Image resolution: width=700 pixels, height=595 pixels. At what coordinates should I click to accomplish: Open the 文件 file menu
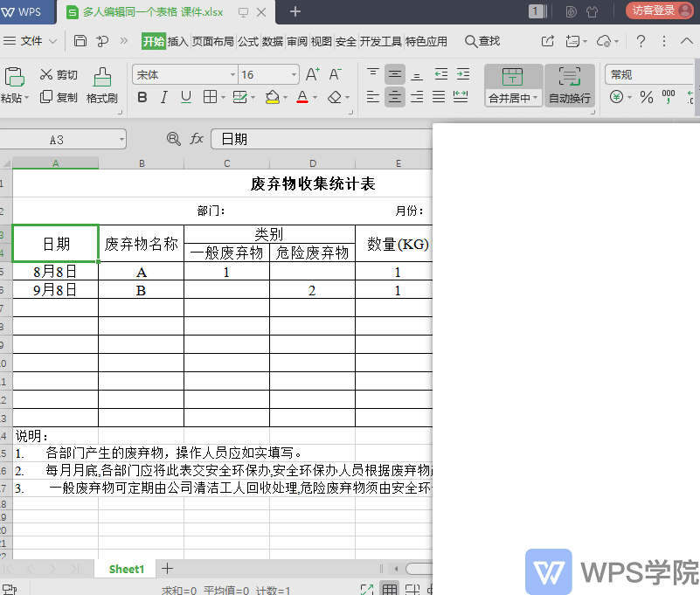pyautogui.click(x=31, y=41)
